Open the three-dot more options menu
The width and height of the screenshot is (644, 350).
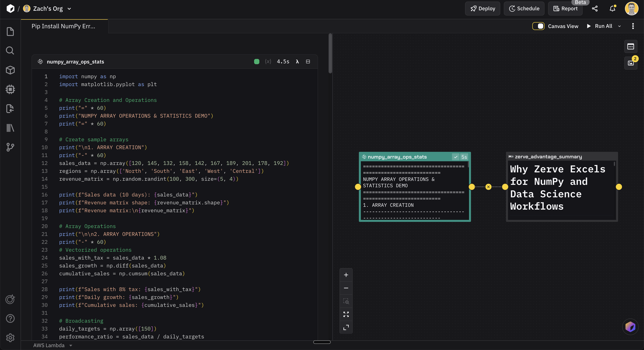click(633, 26)
